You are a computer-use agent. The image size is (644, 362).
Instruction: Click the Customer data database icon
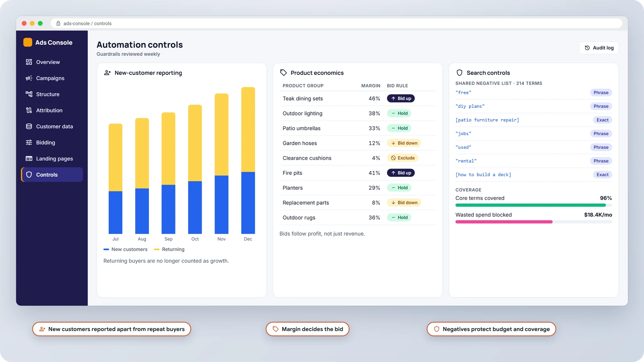tap(29, 126)
